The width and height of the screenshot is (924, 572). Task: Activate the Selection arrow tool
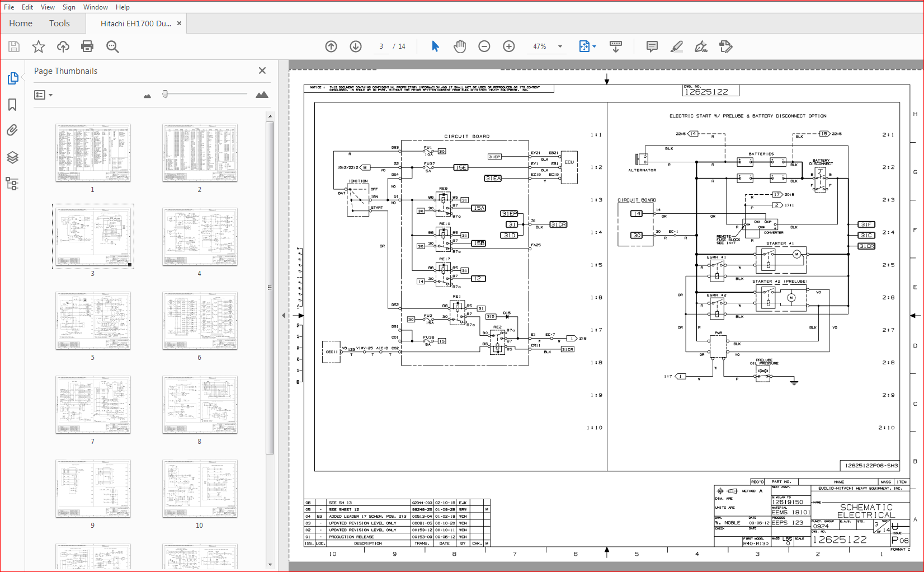click(x=435, y=46)
